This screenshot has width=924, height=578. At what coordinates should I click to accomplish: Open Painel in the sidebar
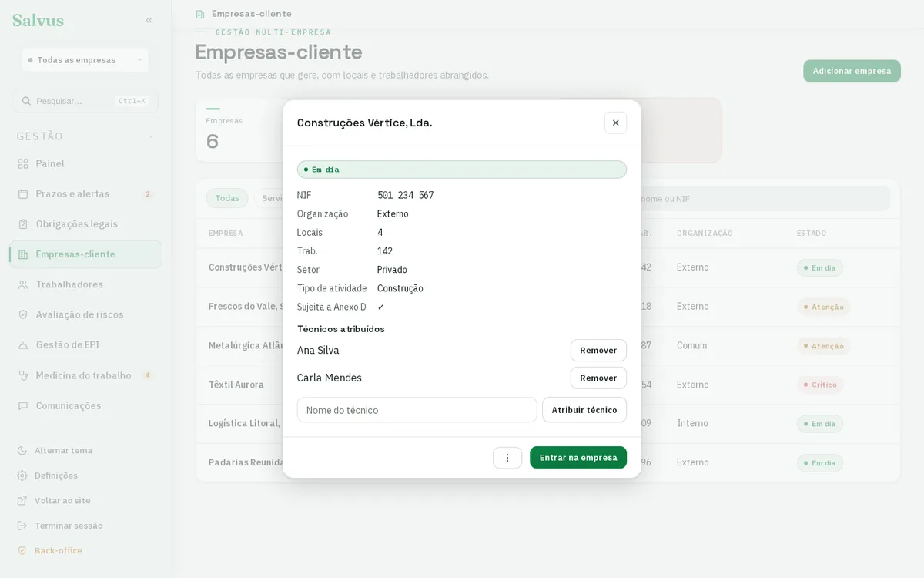[x=85, y=163]
